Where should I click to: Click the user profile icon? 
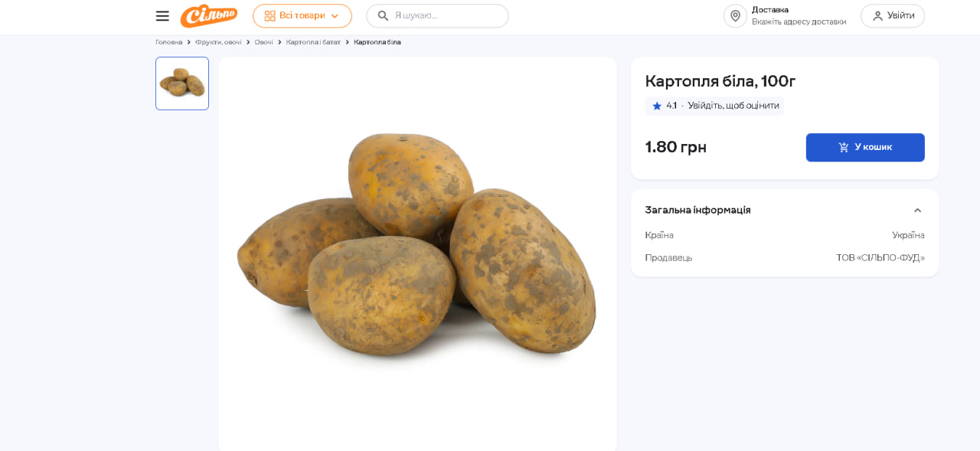[x=877, y=16]
